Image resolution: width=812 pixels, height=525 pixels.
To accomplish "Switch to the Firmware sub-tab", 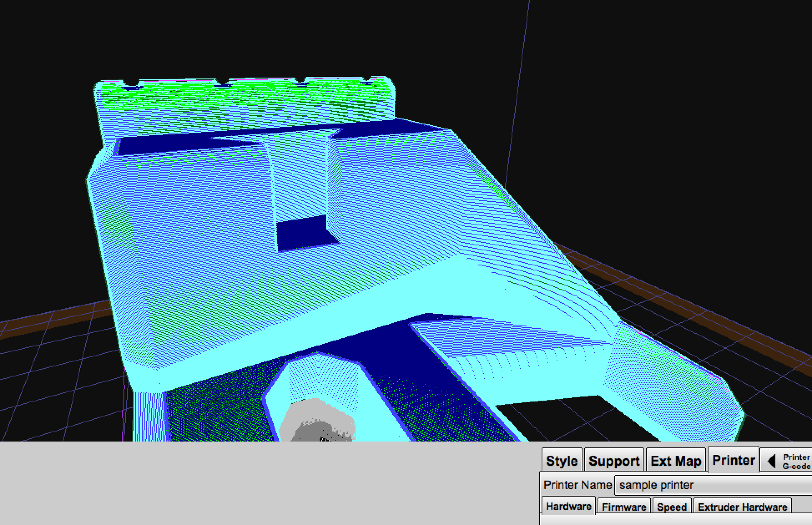I will [x=624, y=507].
